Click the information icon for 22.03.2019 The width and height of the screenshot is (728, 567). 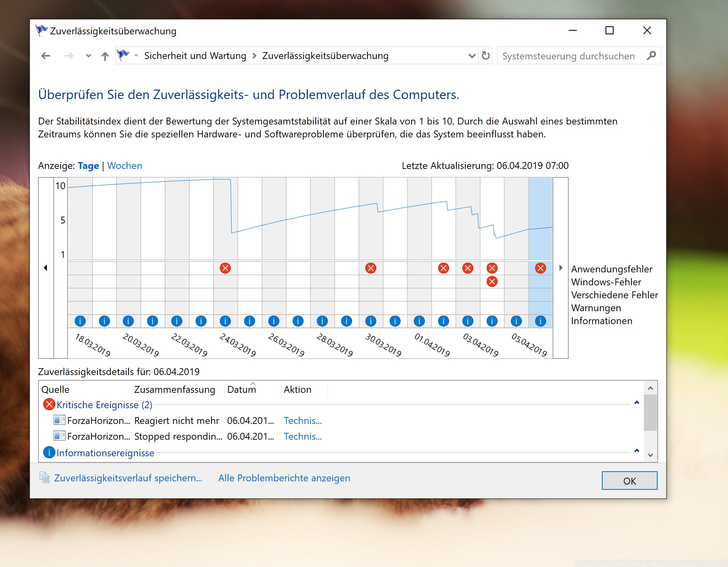177,321
